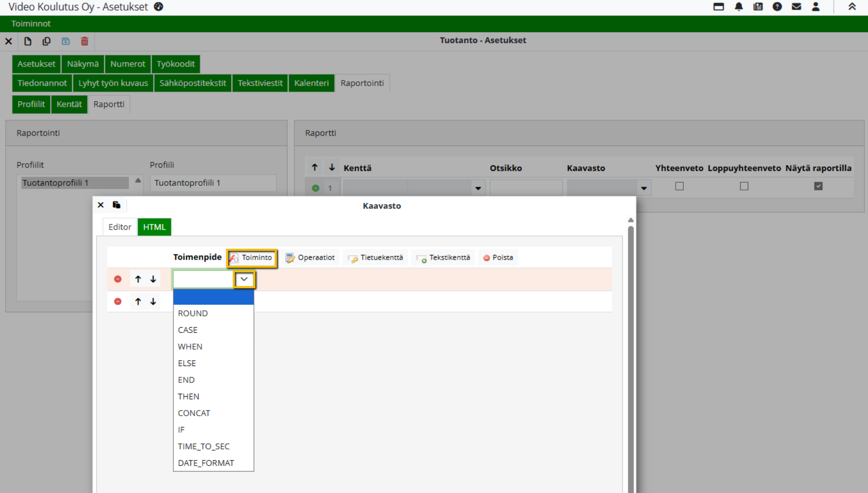Viewport: 868px width, 493px height.
Task: Click the paste icon in Kaavasto dialog
Action: coord(117,205)
